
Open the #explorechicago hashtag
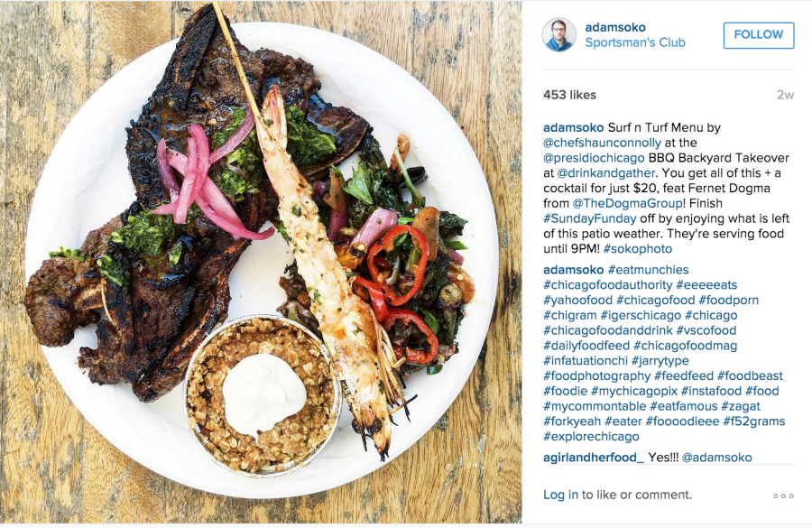591,436
